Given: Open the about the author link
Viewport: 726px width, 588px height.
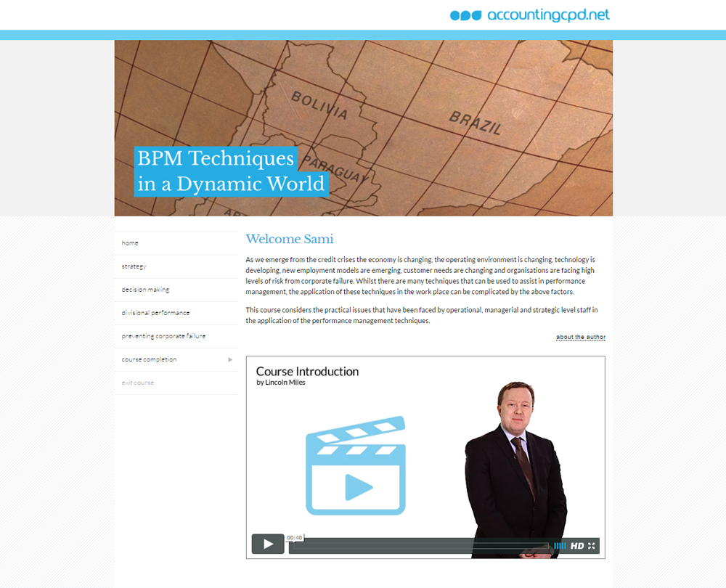Looking at the screenshot, I should [580, 337].
